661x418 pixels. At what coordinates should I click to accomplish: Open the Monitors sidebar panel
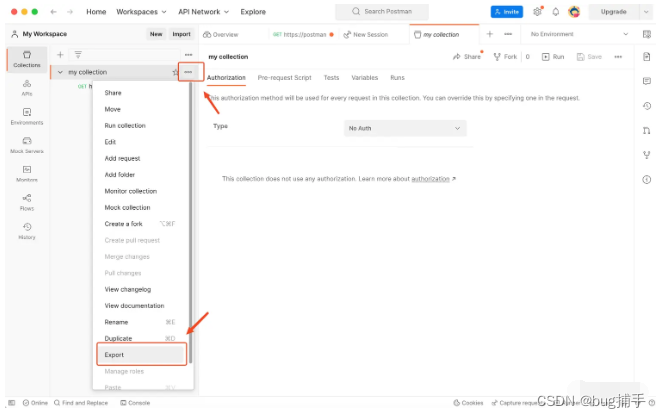[x=27, y=174]
